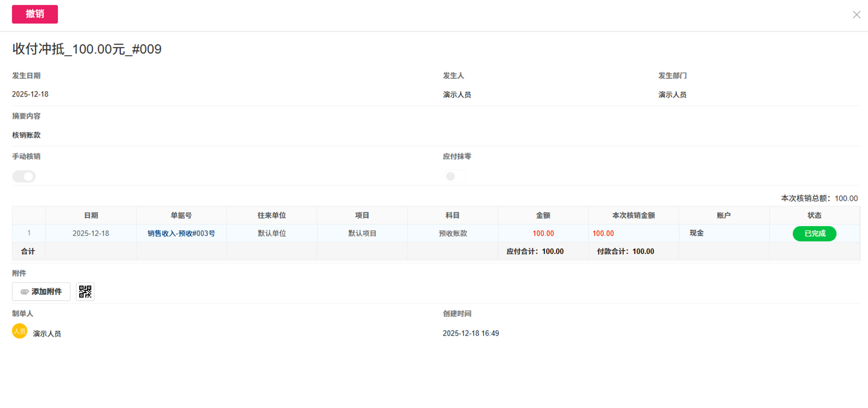Viewport: 868px width, 408px height.
Task: Click the 收付冲抵_100.00元_#009 title
Action: coord(87,49)
